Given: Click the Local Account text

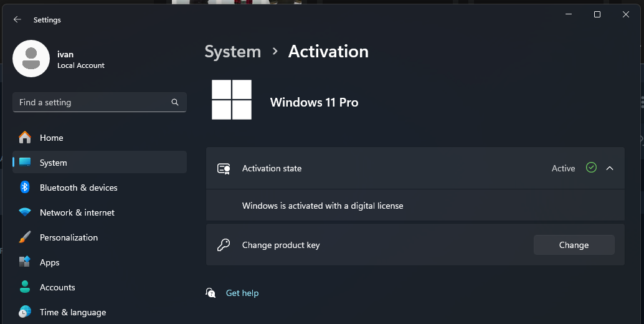Looking at the screenshot, I should point(81,65).
